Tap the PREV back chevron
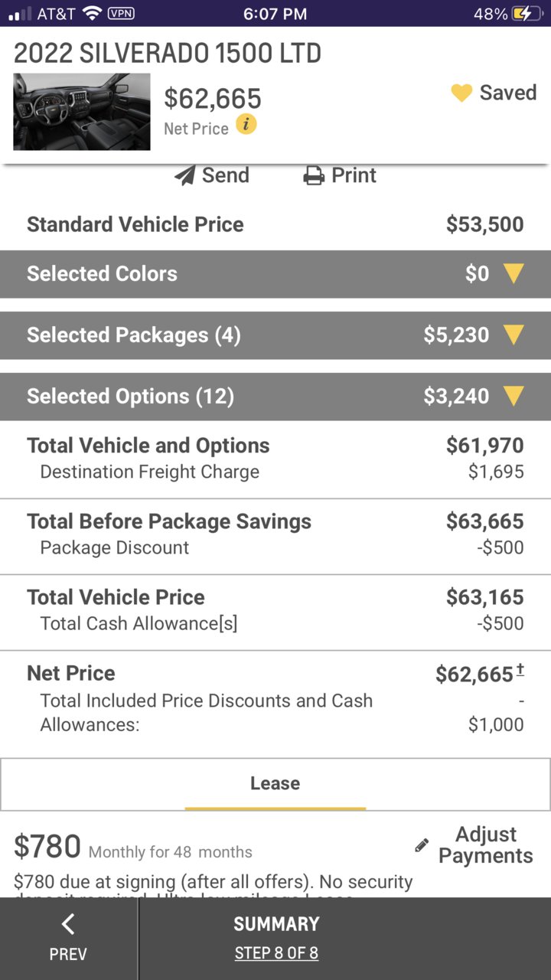The height and width of the screenshot is (980, 551). tap(68, 924)
